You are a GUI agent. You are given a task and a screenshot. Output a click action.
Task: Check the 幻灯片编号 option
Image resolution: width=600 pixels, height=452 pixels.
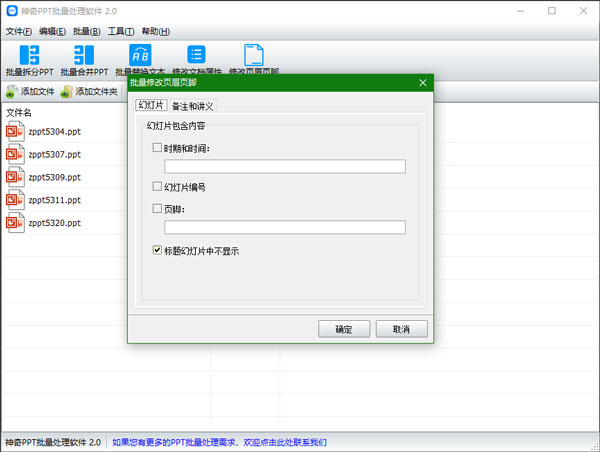(157, 187)
